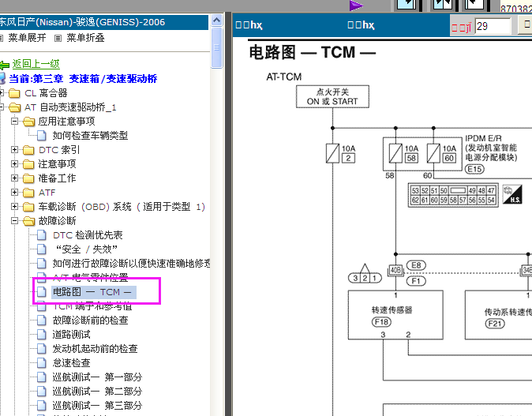
Task: Click the AT 自动变速驱动桥_1 open folder icon
Action: (14, 107)
